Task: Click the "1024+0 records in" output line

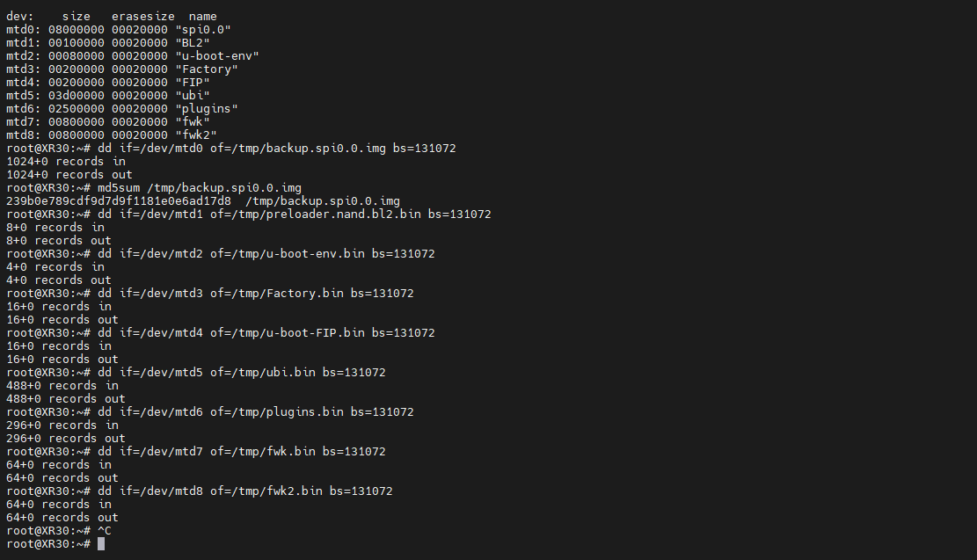Action: [x=66, y=162]
